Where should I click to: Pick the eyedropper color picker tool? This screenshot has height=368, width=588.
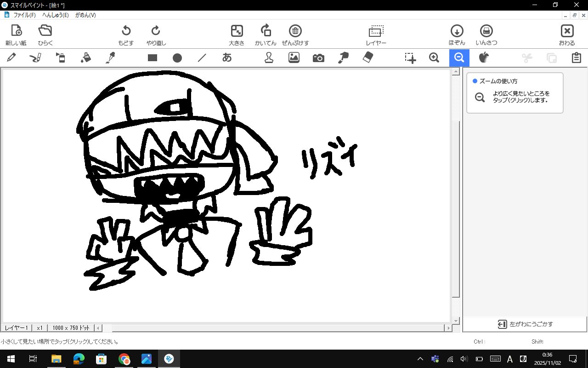[x=110, y=57]
